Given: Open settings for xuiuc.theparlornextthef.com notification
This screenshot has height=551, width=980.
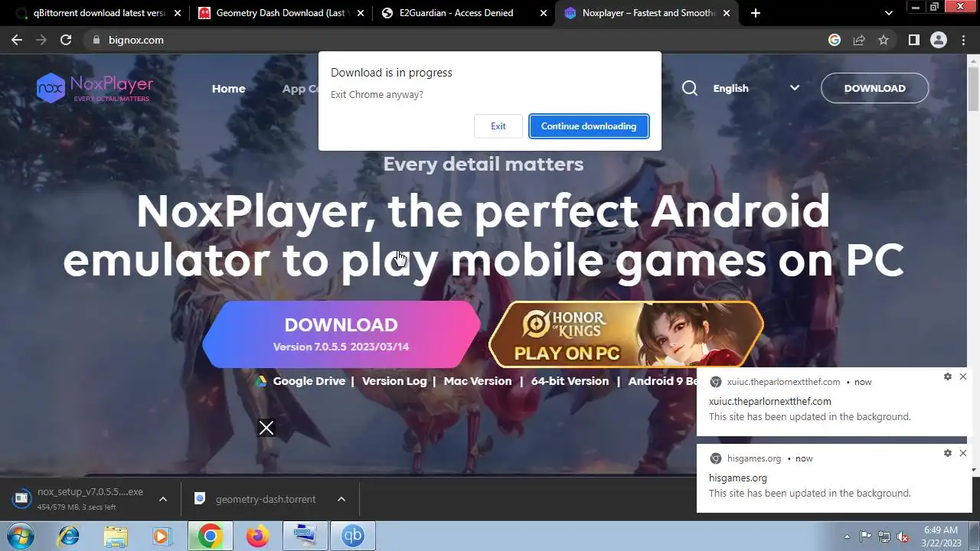Looking at the screenshot, I should click(x=948, y=377).
